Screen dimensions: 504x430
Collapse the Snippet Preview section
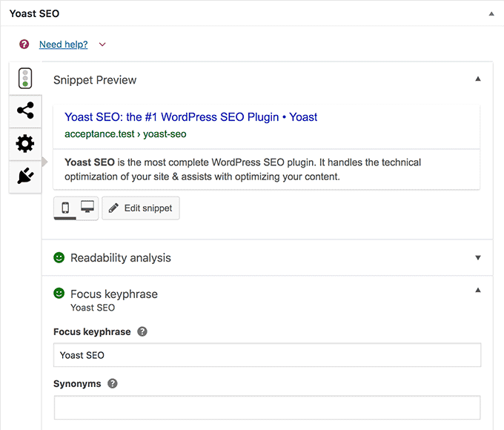[478, 79]
